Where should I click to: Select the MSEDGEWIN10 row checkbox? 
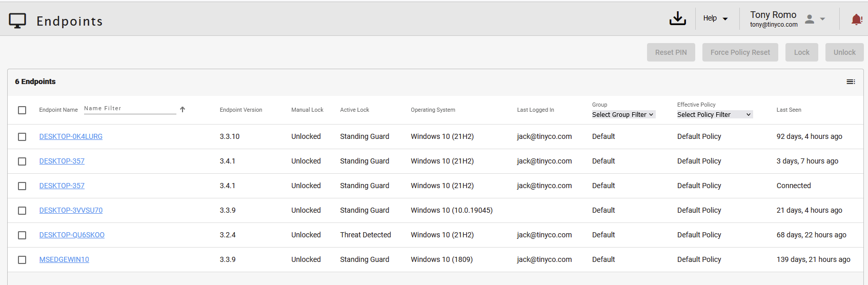(x=22, y=260)
